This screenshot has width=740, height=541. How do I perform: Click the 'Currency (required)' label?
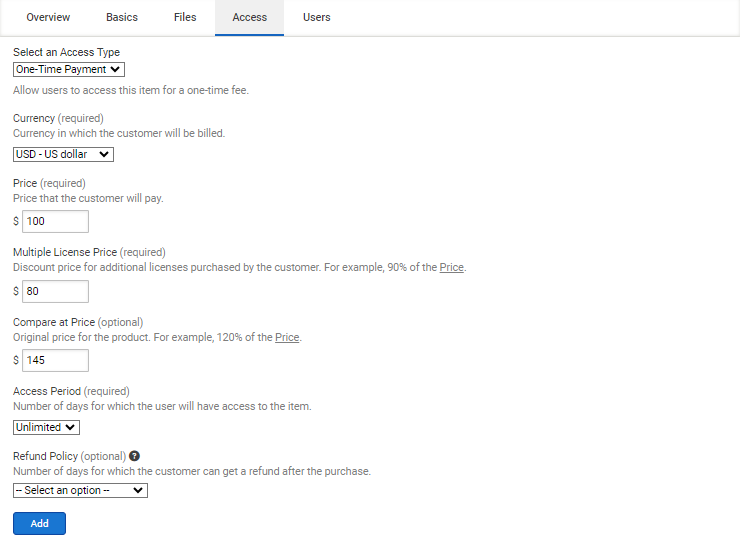(58, 118)
